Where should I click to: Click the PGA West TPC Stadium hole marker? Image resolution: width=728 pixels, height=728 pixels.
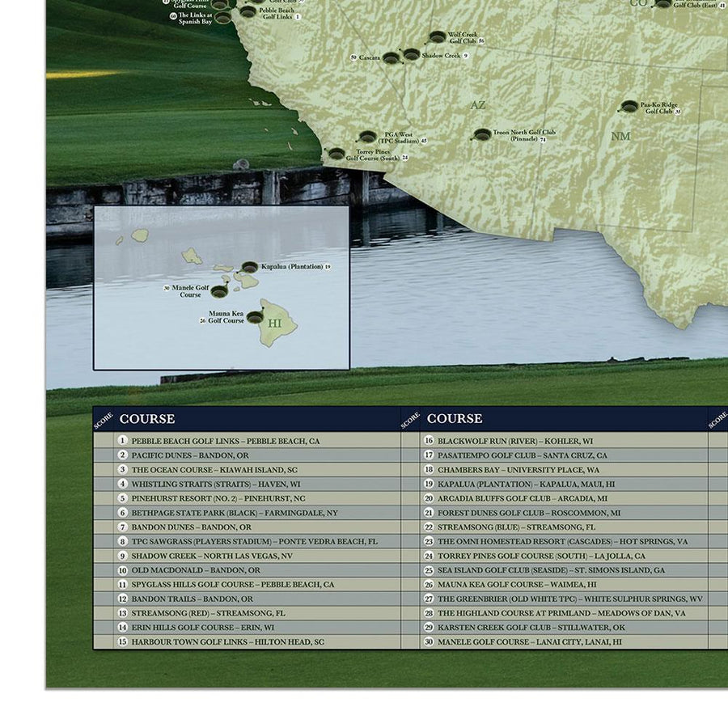tap(368, 137)
